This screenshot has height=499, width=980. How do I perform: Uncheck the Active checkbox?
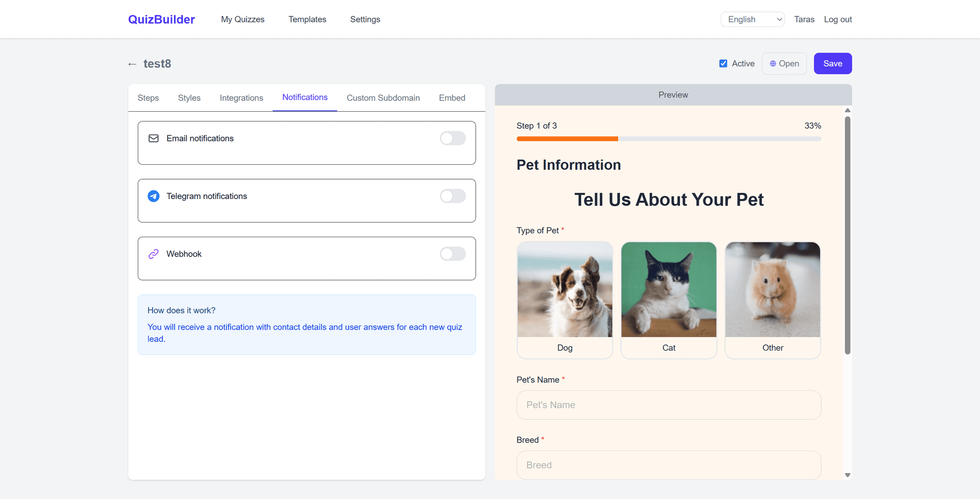[723, 63]
